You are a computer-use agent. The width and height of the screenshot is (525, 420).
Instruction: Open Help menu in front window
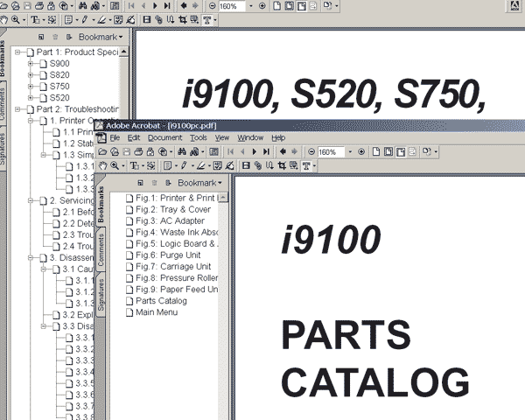coord(278,137)
